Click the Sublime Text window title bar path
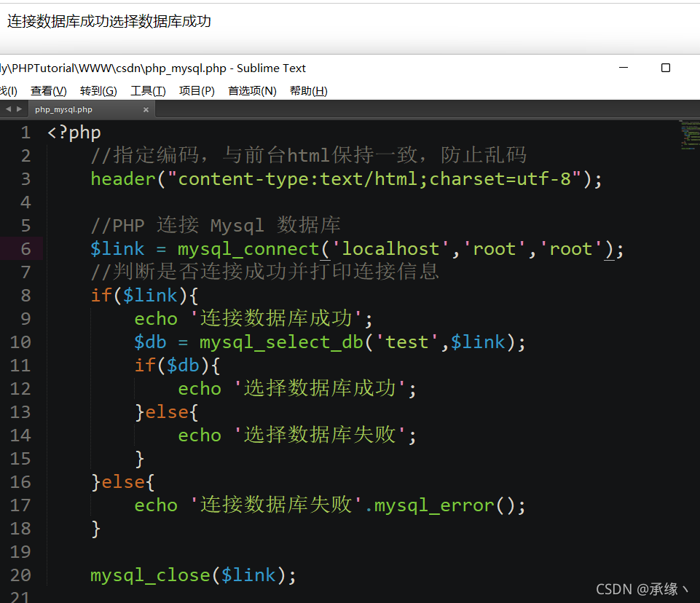The height and width of the screenshot is (603, 700). tap(153, 68)
